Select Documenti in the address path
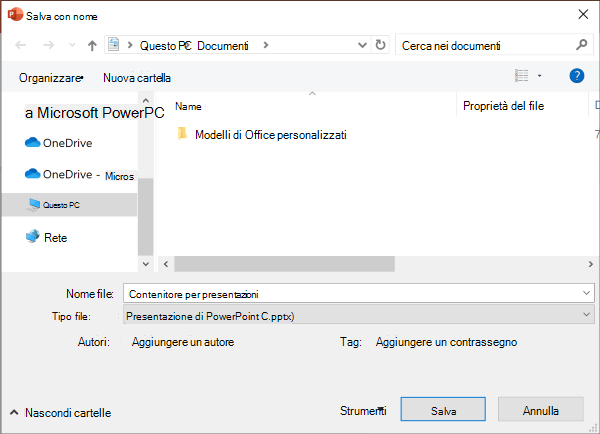Viewport: 600px width, 434px height. point(223,46)
